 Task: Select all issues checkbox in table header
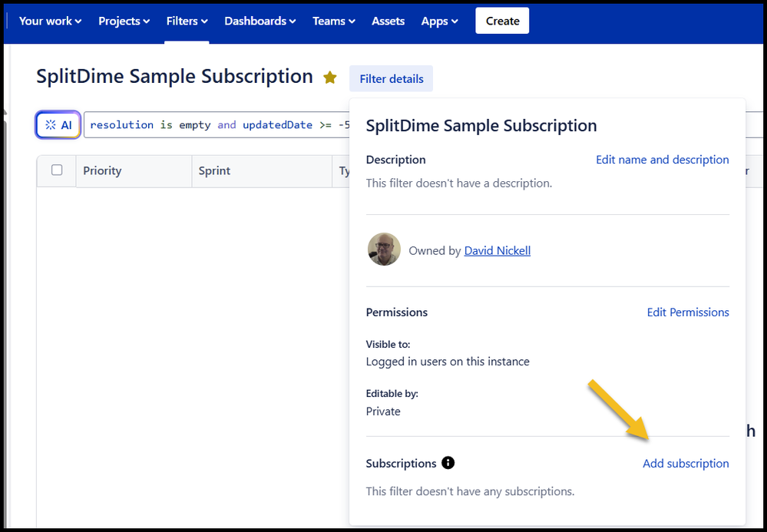pos(57,170)
